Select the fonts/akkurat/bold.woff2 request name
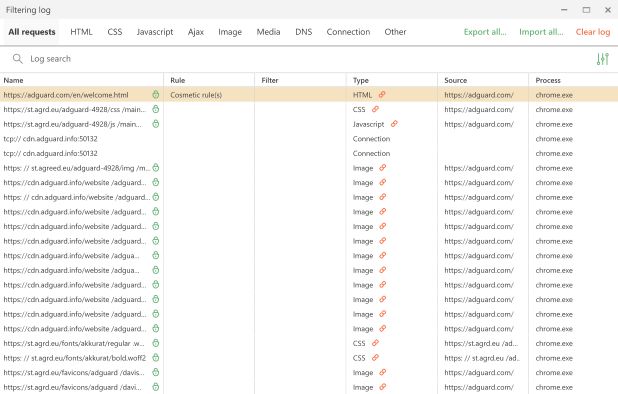The height and width of the screenshot is (394, 618). (x=74, y=358)
